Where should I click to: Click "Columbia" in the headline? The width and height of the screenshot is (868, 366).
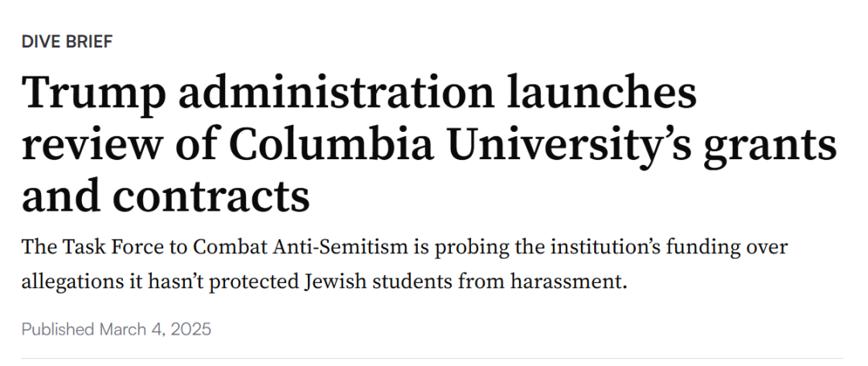[331, 143]
